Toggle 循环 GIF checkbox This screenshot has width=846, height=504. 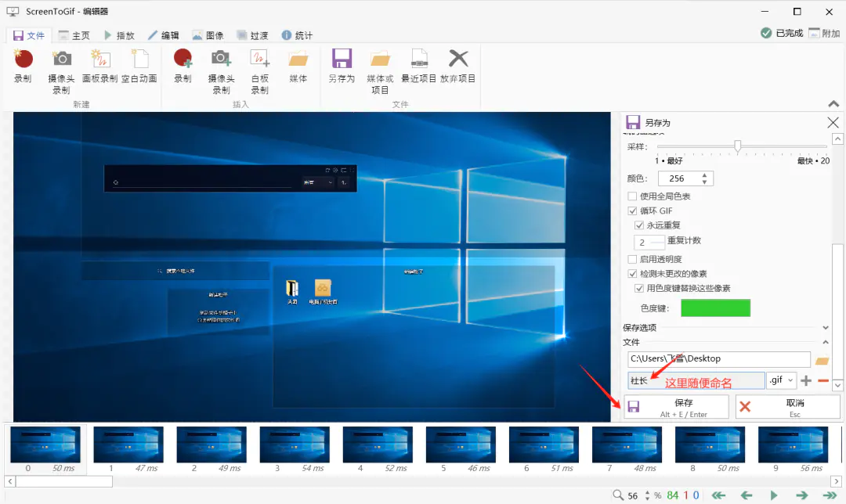(632, 211)
